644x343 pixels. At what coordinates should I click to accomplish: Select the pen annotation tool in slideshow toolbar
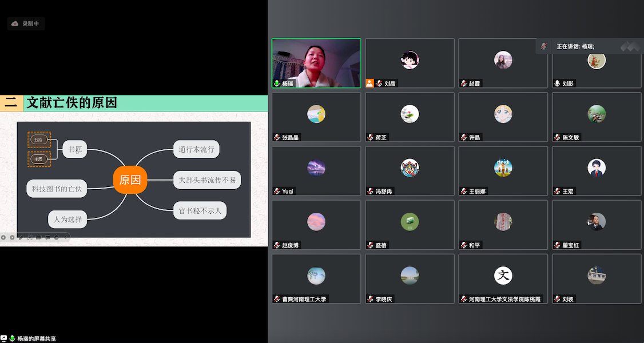[x=21, y=237]
